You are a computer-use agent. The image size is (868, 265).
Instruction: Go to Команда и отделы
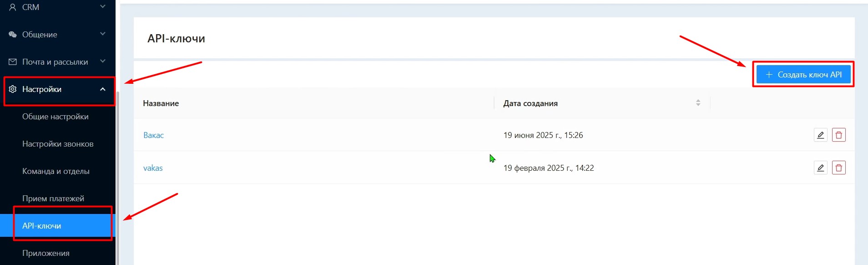[56, 171]
